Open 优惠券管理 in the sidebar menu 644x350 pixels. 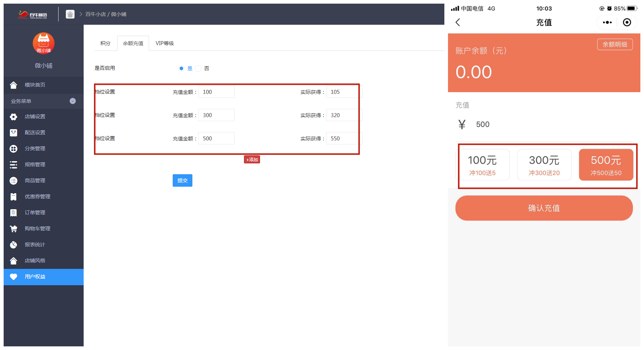pyautogui.click(x=44, y=197)
